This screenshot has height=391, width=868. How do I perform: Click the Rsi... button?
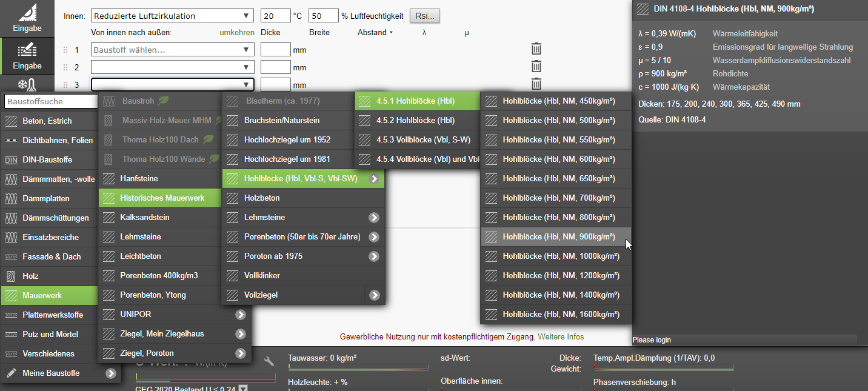point(425,16)
